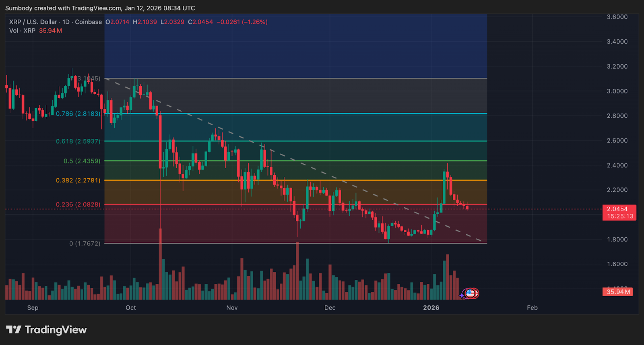644x345 pixels.
Task: Select the 0.786 (2.8183) Fibonacci level label
Action: [78, 114]
